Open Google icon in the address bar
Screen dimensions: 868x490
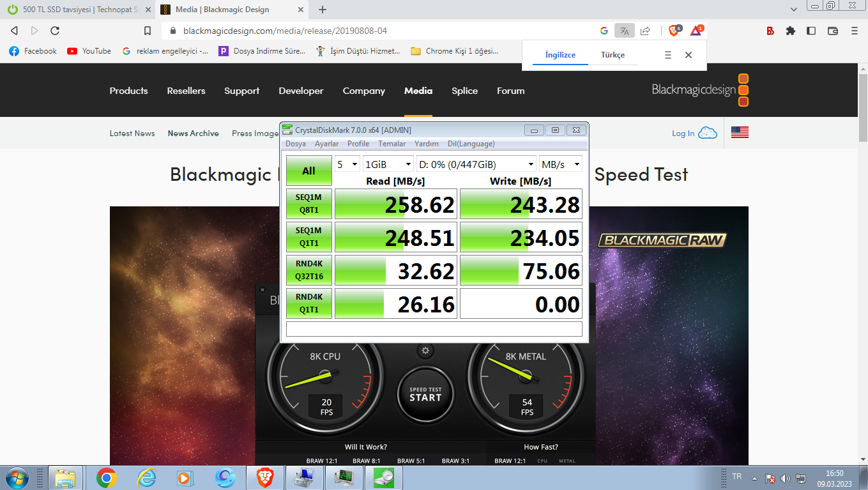604,31
